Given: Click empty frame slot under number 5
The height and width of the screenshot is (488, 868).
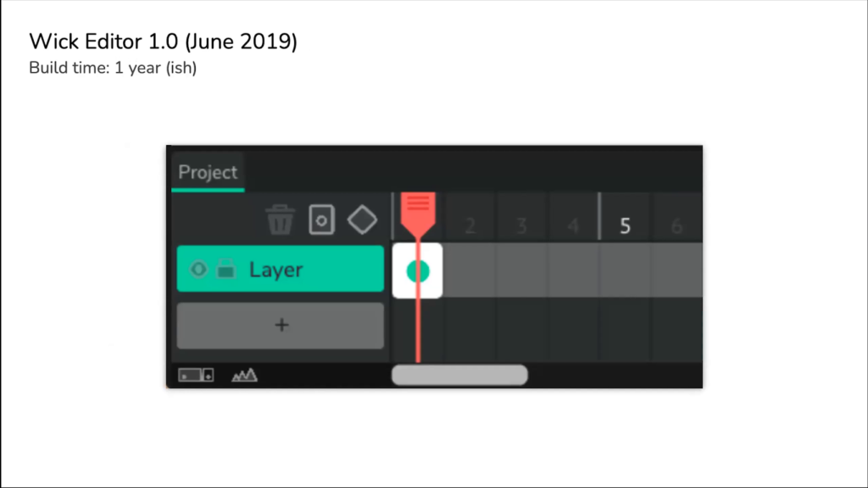Looking at the screenshot, I should point(625,270).
